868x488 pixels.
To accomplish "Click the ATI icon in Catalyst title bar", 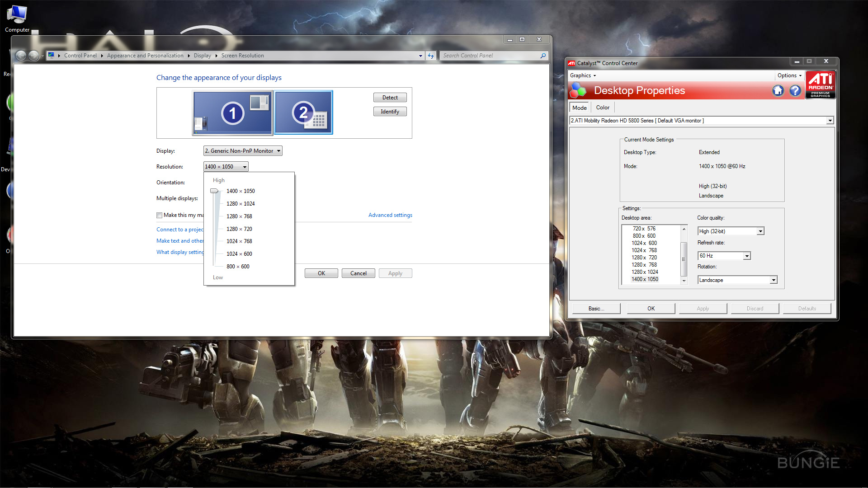I will point(571,63).
